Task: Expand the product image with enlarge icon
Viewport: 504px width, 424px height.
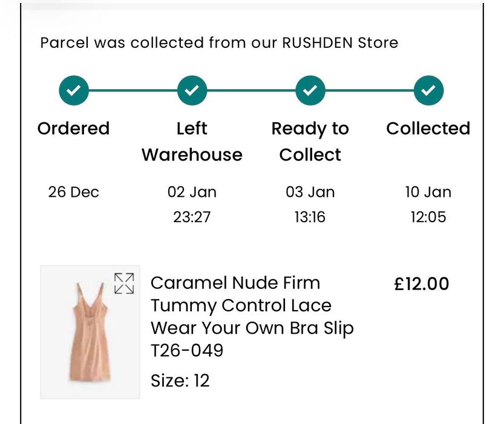Action: 124,283
